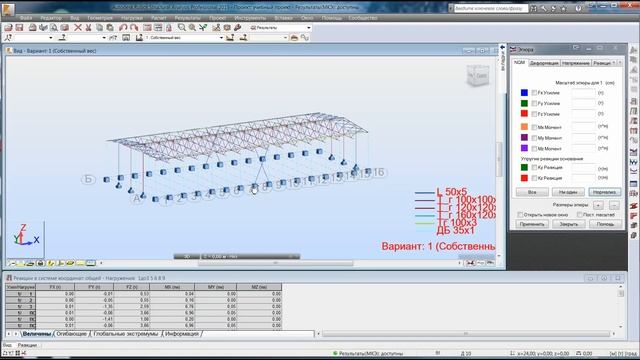The image size is (640, 360).
Task: Enable the Ky Реакция checkbox
Action: (x=534, y=167)
